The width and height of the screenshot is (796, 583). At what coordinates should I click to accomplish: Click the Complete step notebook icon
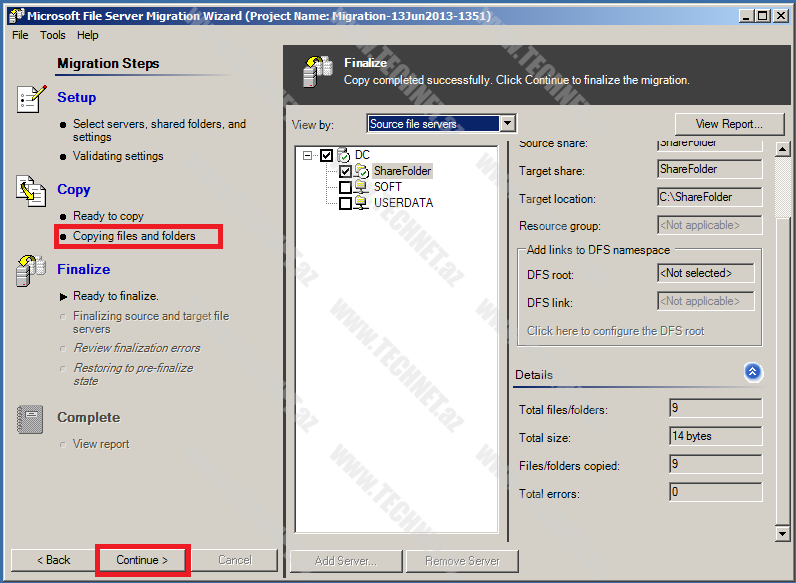31,419
